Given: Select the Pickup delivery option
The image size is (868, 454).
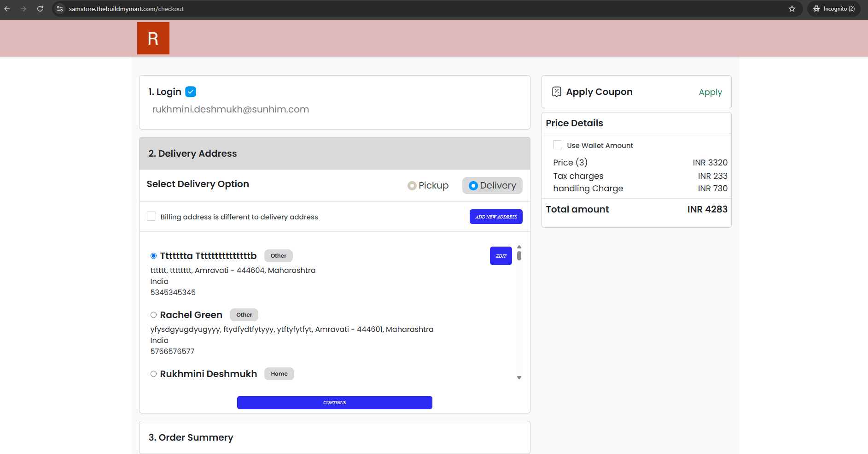Looking at the screenshot, I should 428,185.
